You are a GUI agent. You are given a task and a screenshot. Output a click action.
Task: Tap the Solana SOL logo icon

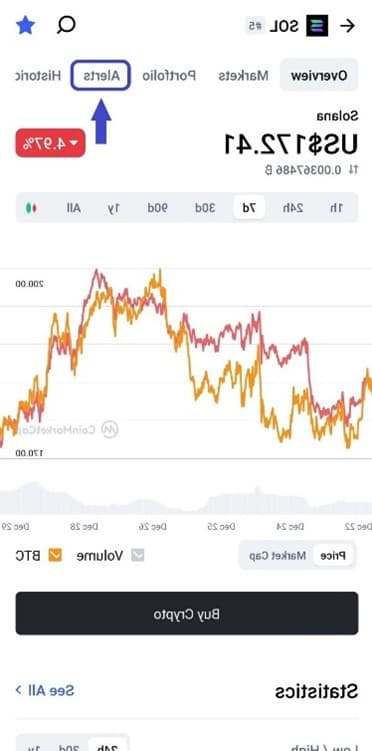[317, 26]
